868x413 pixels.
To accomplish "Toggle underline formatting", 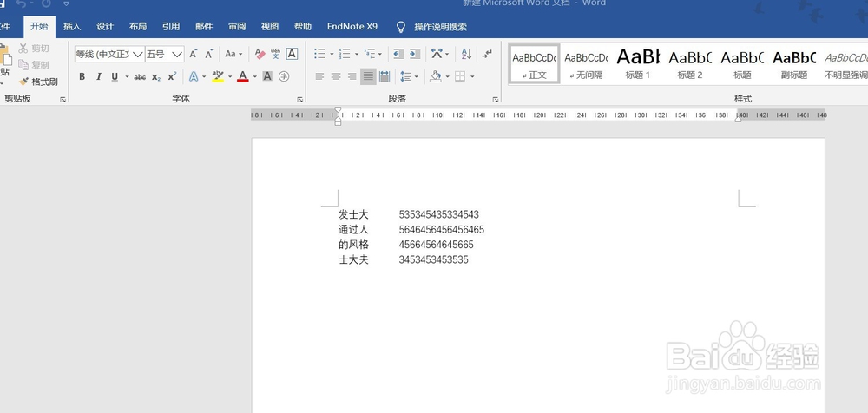I will tap(115, 76).
